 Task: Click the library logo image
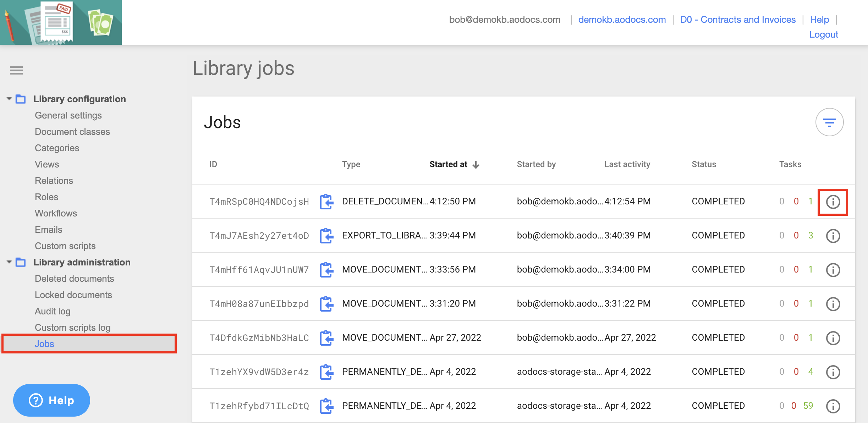click(61, 22)
